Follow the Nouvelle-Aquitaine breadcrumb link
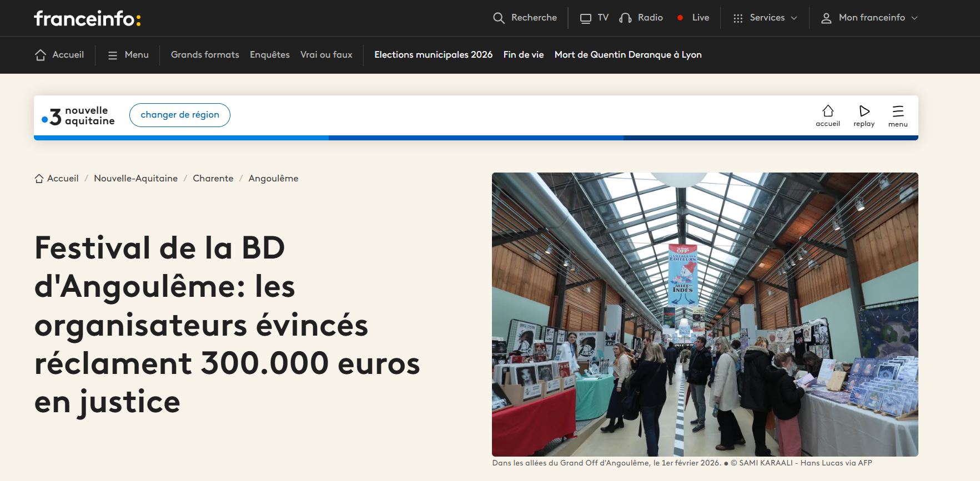The image size is (980, 481). tap(135, 178)
